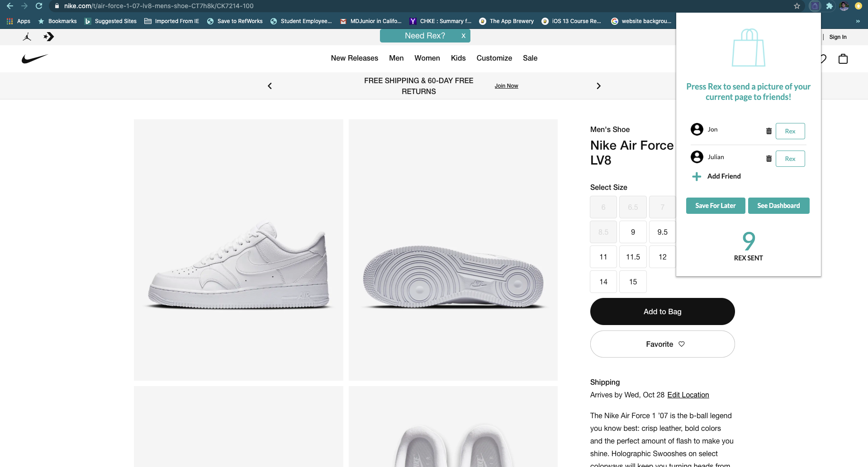868x467 pixels.
Task: Show next promo banner message
Action: (598, 86)
